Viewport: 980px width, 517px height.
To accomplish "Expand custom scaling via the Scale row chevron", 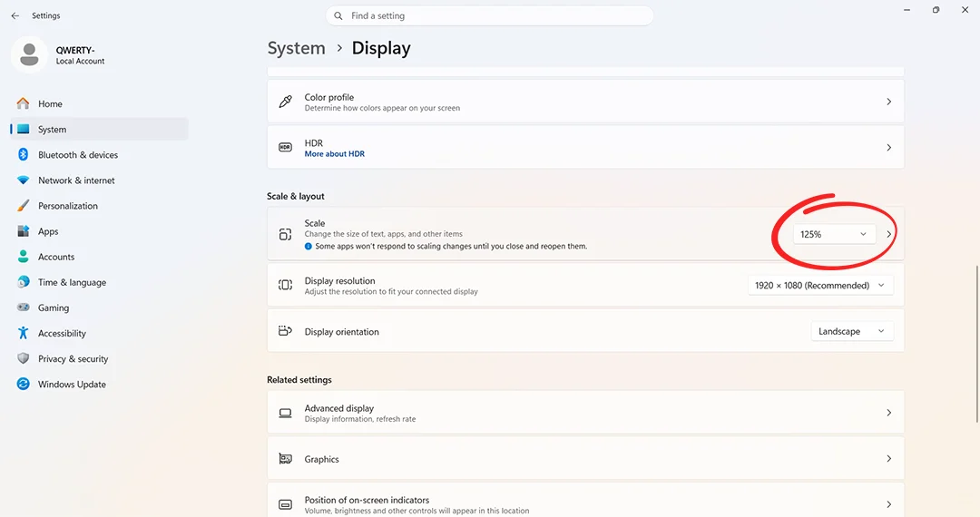I will [x=888, y=234].
